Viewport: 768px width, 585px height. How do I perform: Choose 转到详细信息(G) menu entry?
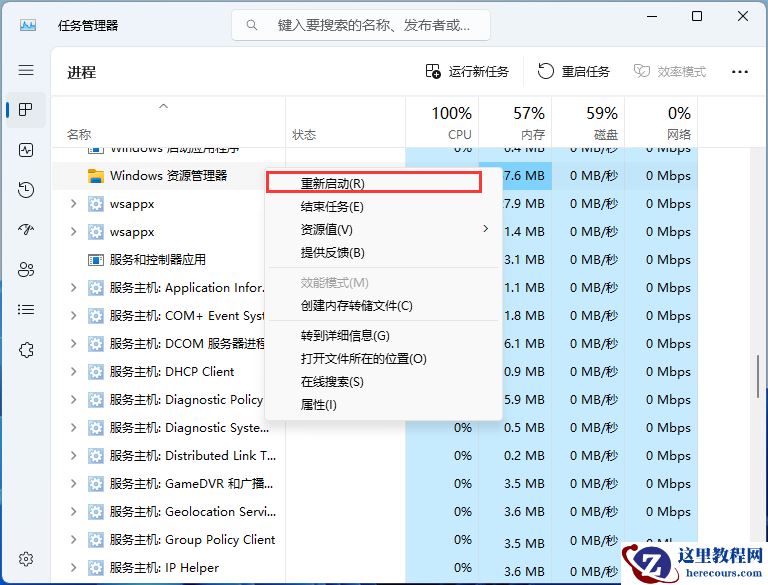(384, 336)
